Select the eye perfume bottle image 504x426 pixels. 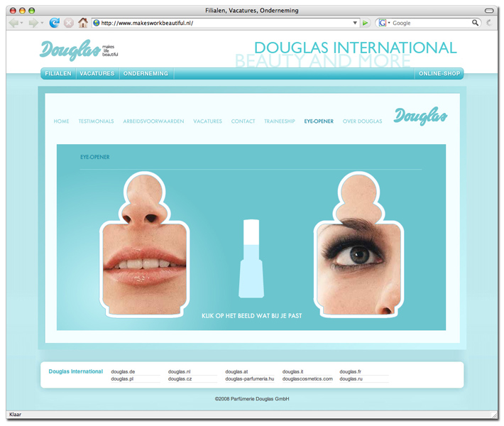point(358,245)
